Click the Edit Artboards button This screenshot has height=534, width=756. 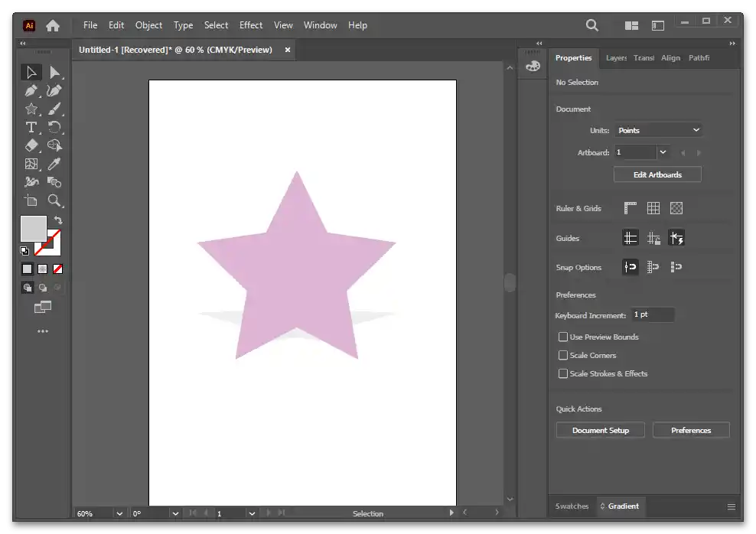point(657,174)
